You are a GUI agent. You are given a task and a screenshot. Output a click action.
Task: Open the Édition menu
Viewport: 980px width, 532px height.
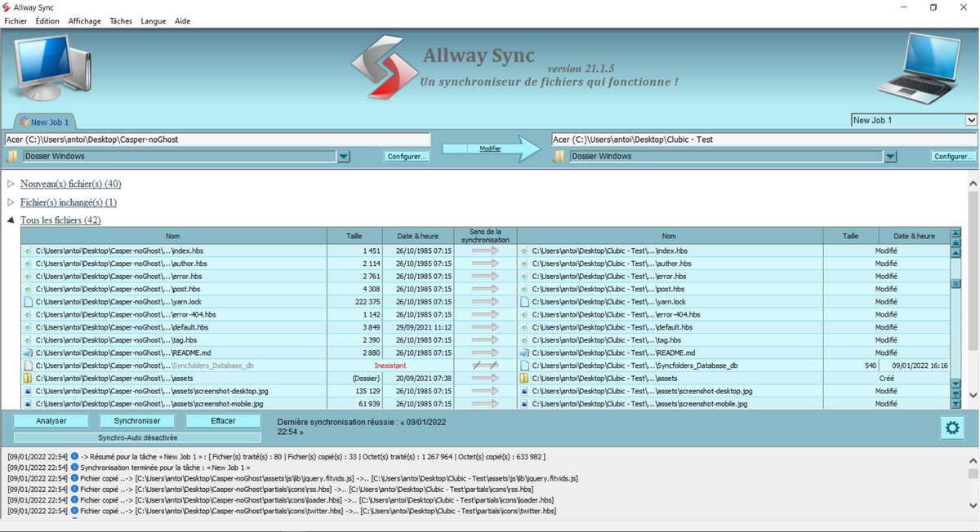click(x=47, y=21)
